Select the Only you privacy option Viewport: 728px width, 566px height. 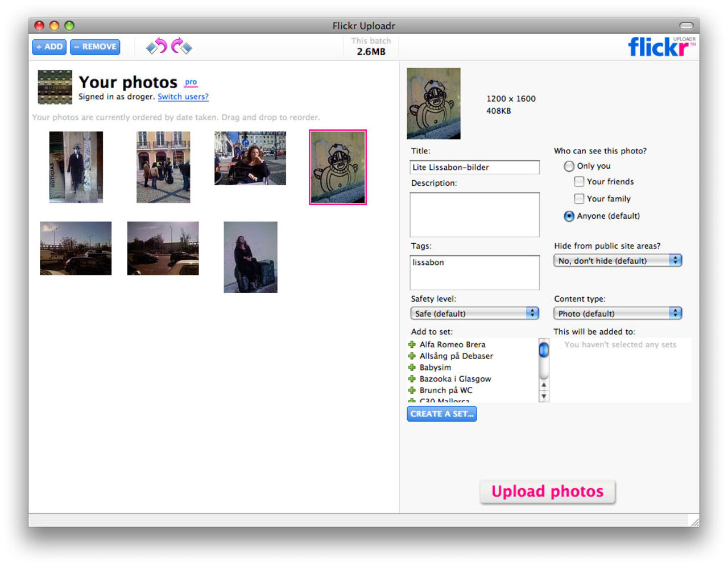pyautogui.click(x=569, y=166)
